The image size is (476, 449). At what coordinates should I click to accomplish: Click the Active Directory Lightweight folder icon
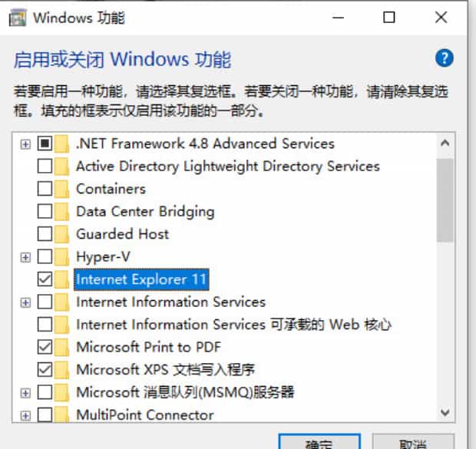[x=63, y=167]
